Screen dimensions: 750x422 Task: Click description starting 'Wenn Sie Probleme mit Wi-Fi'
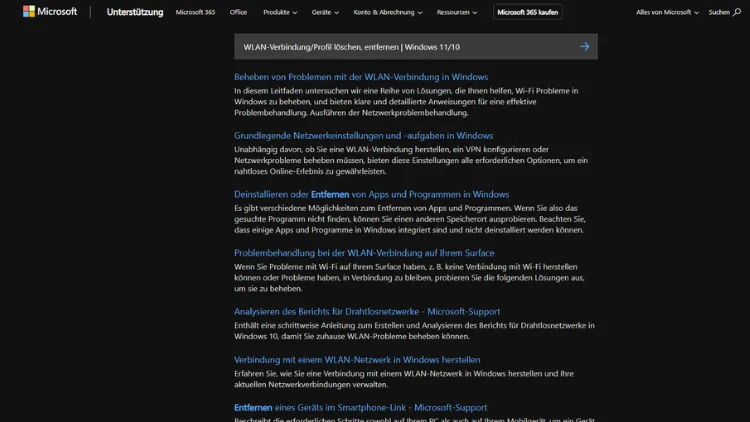tap(409, 278)
